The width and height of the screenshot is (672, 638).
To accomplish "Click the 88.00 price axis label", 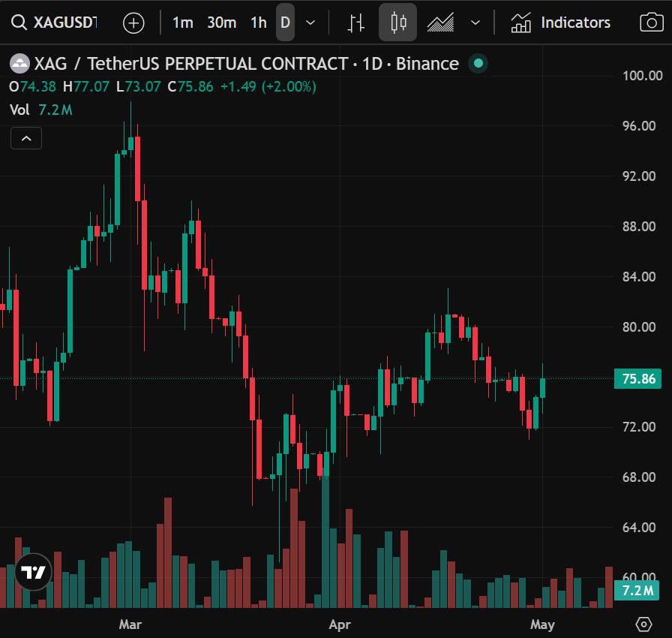I will coord(638,226).
